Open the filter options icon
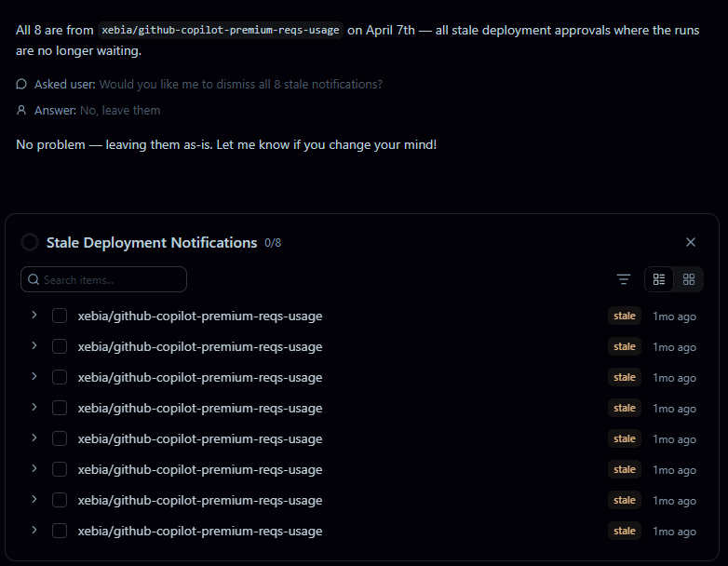 click(x=624, y=279)
